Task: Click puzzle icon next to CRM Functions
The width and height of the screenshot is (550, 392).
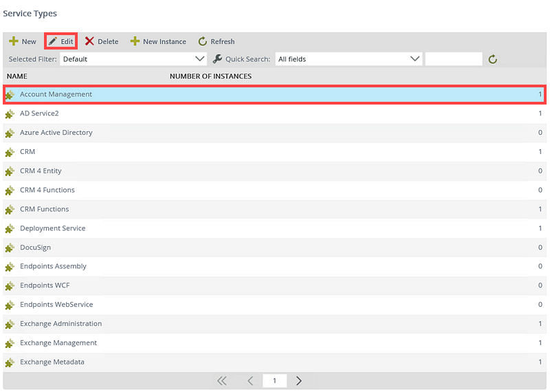Action: tap(10, 210)
